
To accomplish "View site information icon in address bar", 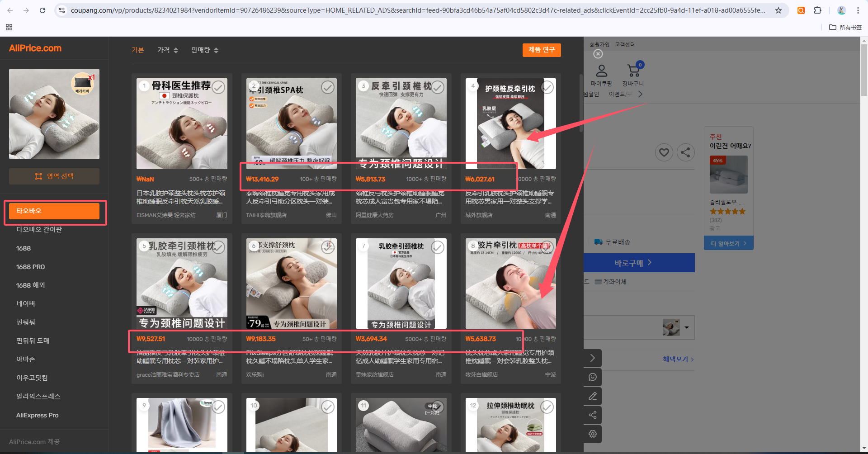I will (62, 10).
